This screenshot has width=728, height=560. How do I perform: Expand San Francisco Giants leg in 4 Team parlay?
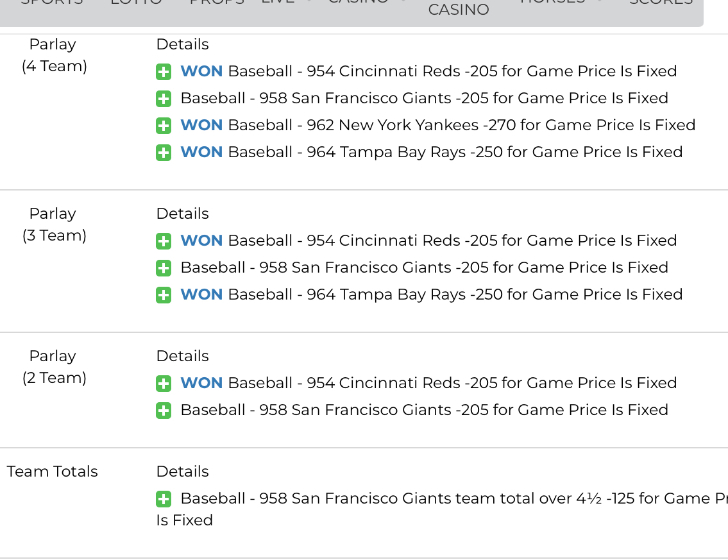(164, 99)
